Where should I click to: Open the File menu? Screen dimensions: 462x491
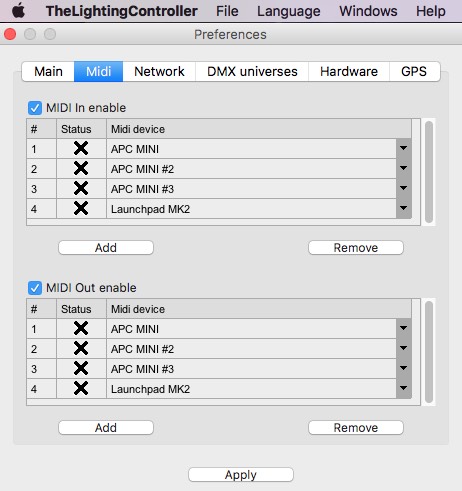pyautogui.click(x=227, y=11)
